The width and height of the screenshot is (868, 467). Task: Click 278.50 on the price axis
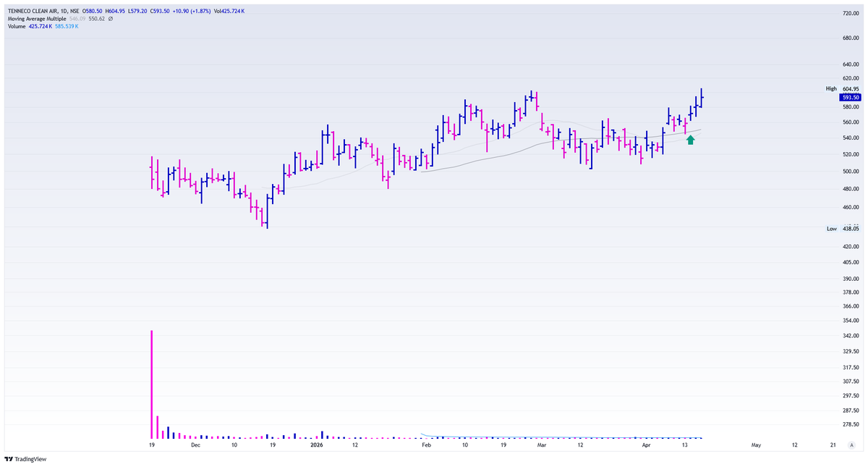(x=850, y=424)
